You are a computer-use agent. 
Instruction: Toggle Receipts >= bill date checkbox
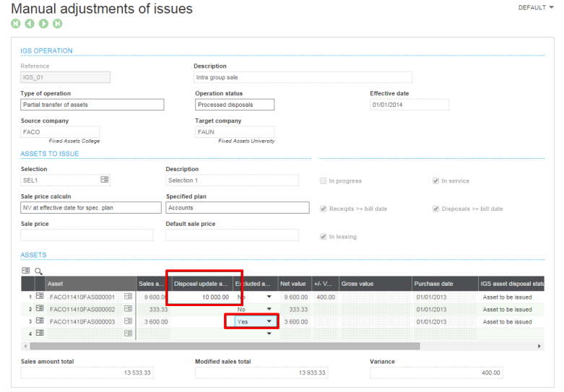(x=323, y=209)
